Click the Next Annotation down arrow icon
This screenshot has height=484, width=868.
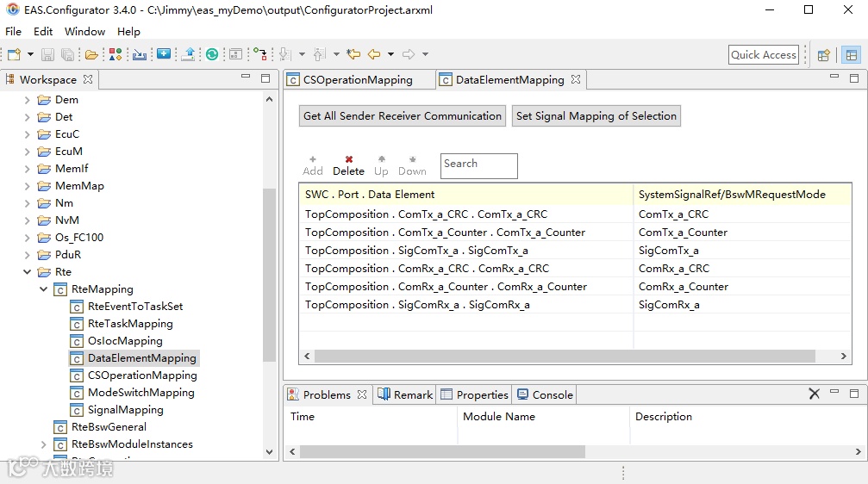pos(285,54)
